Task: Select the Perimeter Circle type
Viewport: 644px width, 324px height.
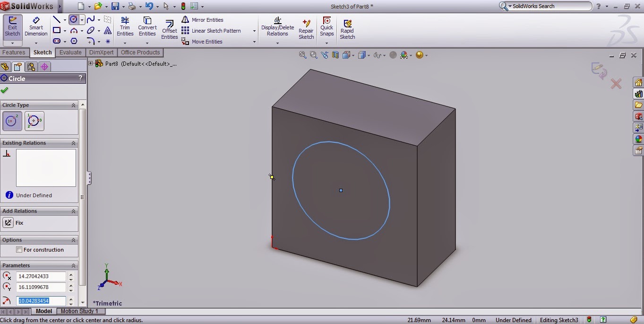Action: click(x=34, y=121)
